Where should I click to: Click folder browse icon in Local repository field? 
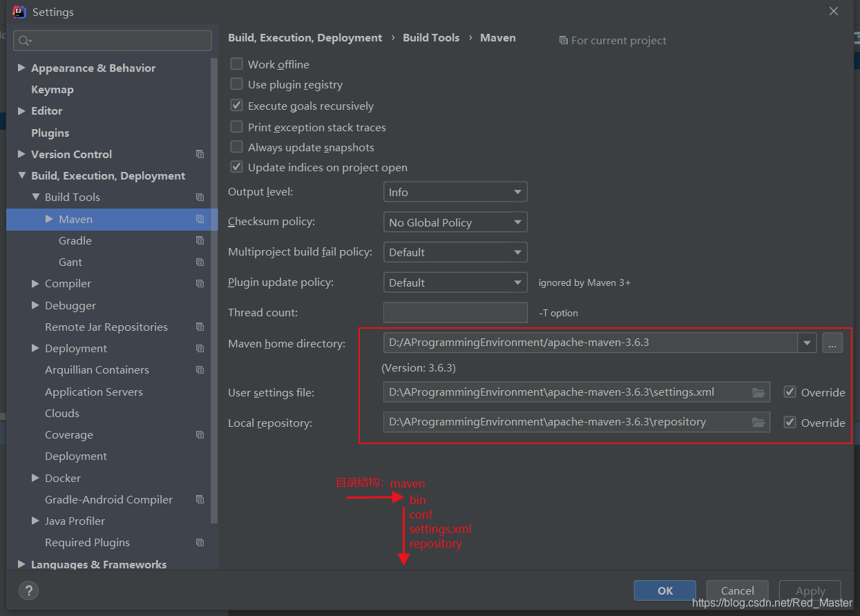(758, 422)
